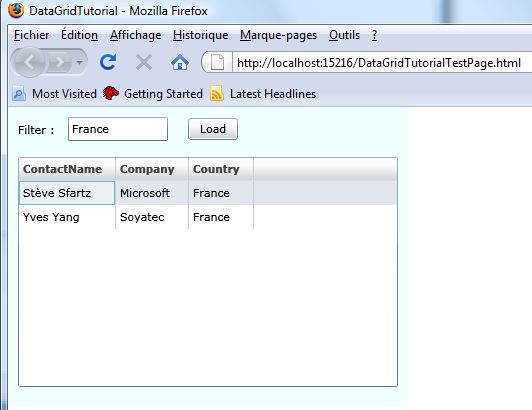The height and width of the screenshot is (410, 532).
Task: Open the Outils menu
Action: (x=344, y=35)
